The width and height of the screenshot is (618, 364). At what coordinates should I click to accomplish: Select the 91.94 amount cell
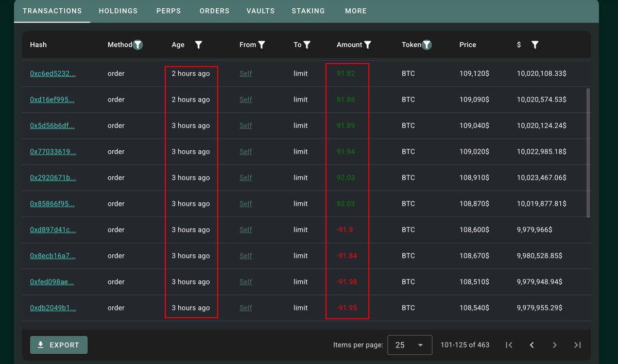pos(346,151)
